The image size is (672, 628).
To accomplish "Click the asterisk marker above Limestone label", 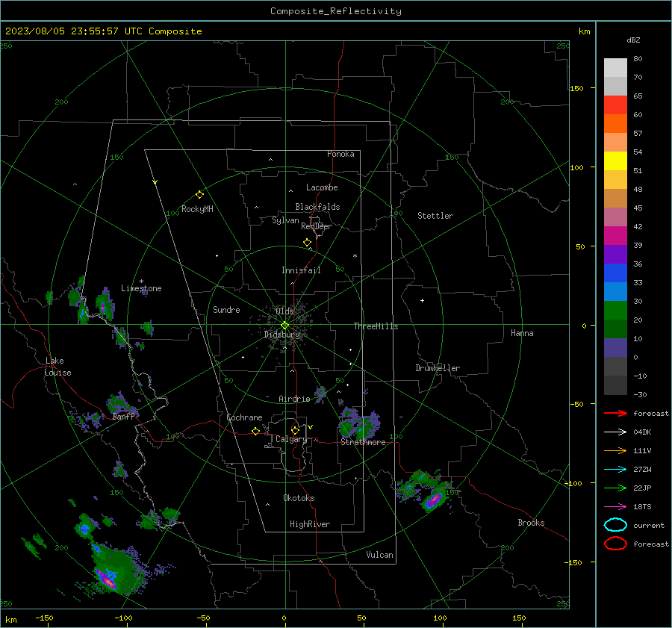I will click(141, 282).
